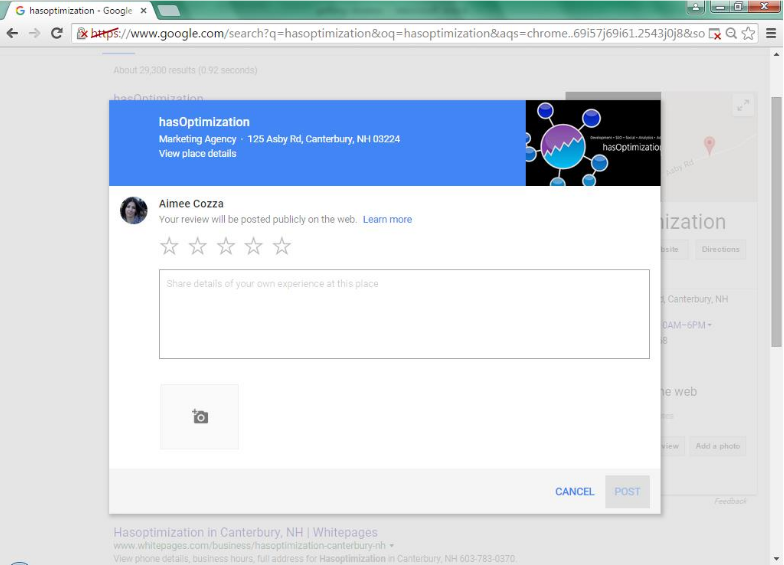The height and width of the screenshot is (565, 784).
Task: Click the scrollbar up arrow
Action: point(776,54)
